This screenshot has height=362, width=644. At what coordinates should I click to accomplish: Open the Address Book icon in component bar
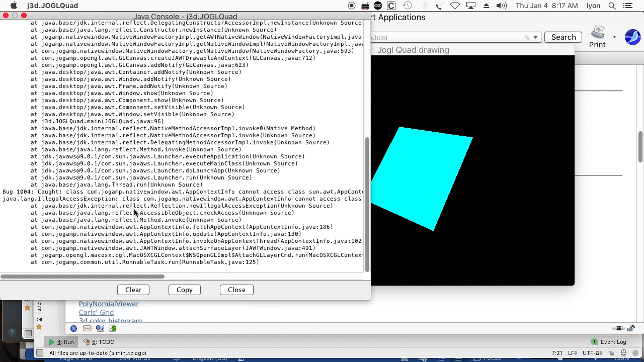(x=112, y=328)
